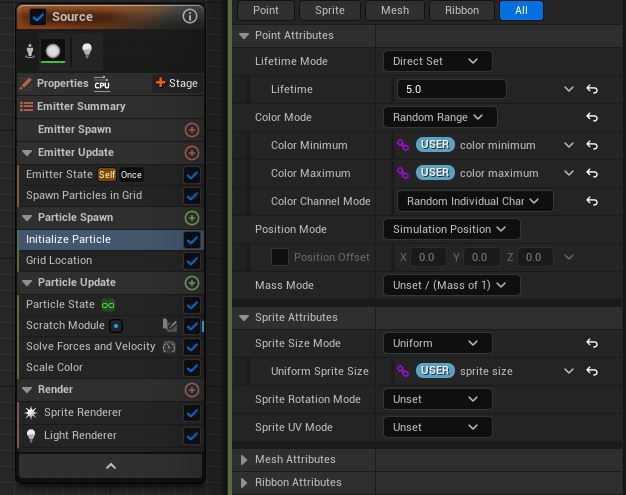Collapse emitter with bottom arrow button

(110, 466)
